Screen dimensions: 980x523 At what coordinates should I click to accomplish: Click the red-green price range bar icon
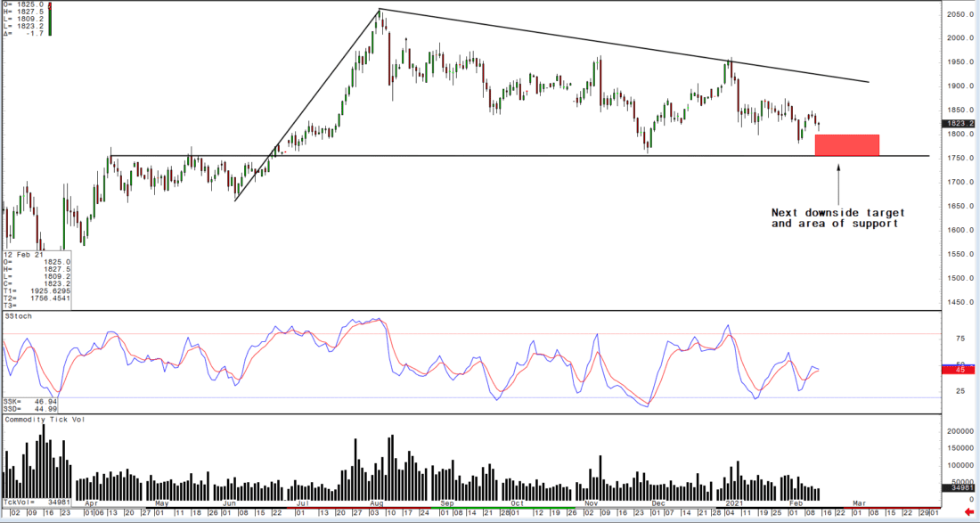[49, 18]
